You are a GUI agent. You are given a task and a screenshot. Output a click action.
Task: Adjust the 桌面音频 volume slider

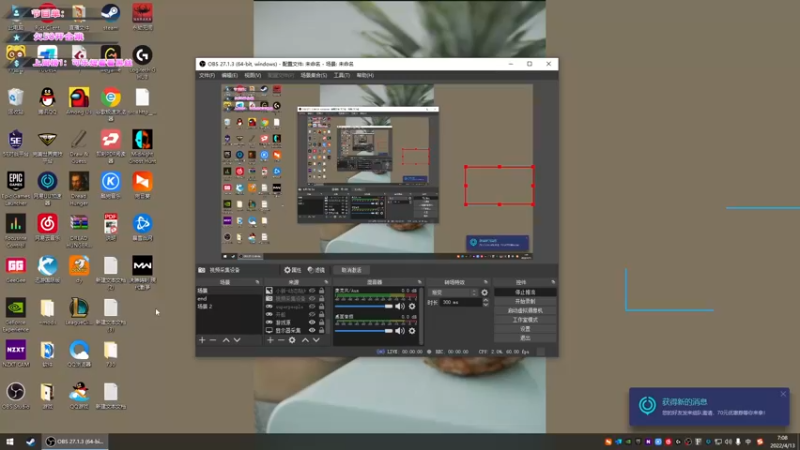(364, 331)
